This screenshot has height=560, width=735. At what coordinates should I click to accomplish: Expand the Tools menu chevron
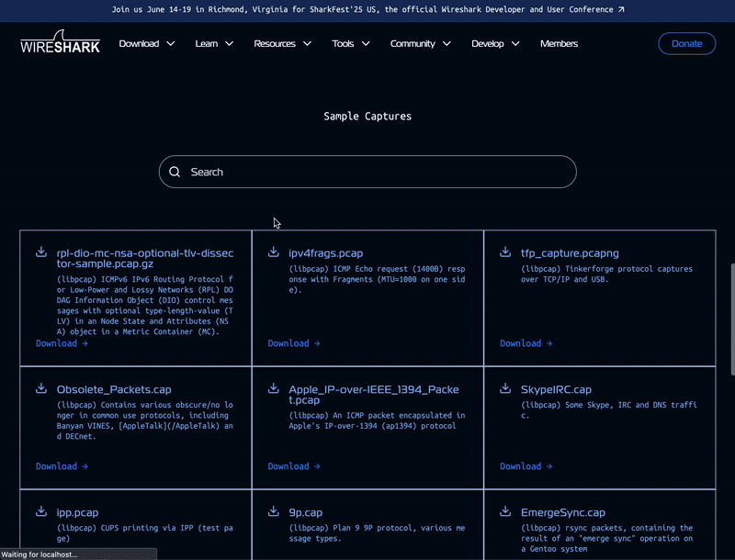pos(366,43)
